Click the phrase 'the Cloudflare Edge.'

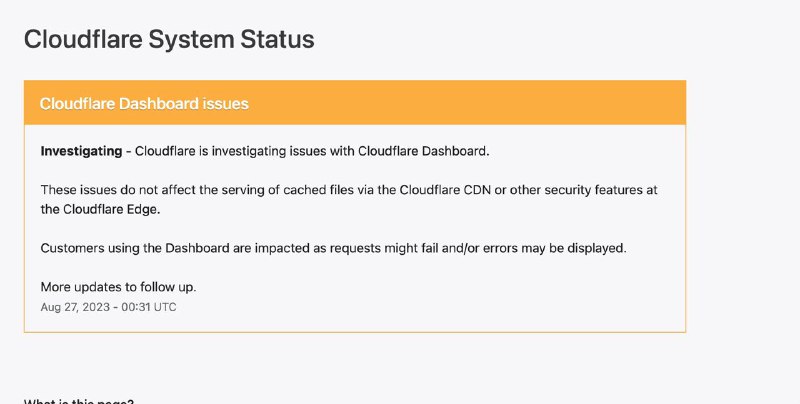(100, 209)
